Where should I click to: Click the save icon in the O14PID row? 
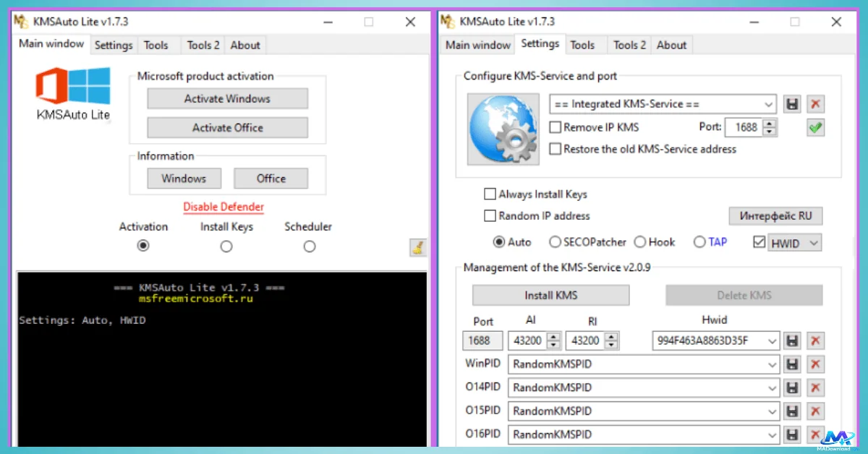click(x=792, y=387)
